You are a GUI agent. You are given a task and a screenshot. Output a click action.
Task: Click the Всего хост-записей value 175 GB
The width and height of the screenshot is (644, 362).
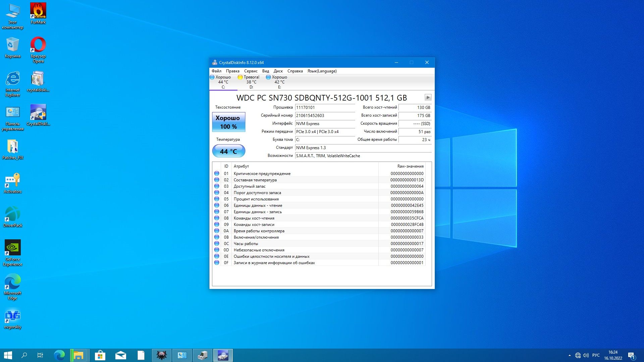click(415, 116)
